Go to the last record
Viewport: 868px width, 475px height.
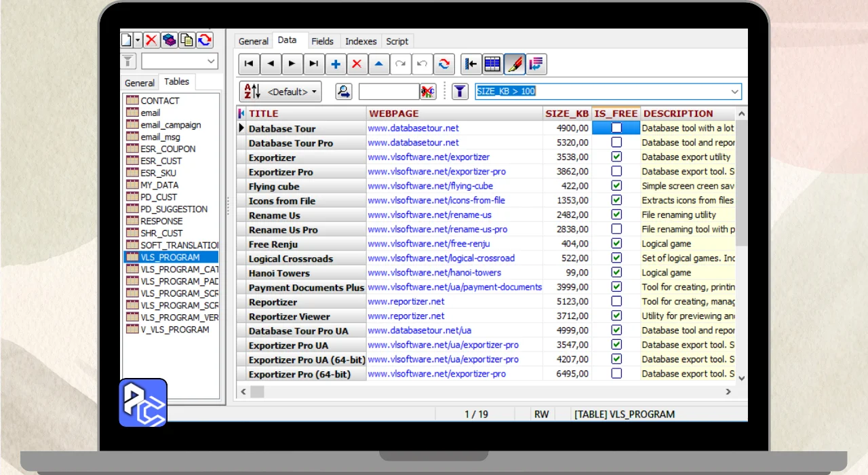pyautogui.click(x=313, y=64)
